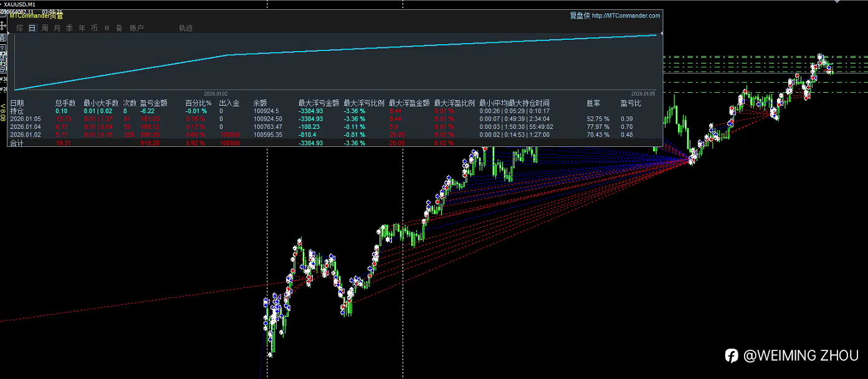Click the 0:00:26 | 0:05:29 | 0:10:17 cell
This screenshot has width=868, height=379.
(x=515, y=111)
